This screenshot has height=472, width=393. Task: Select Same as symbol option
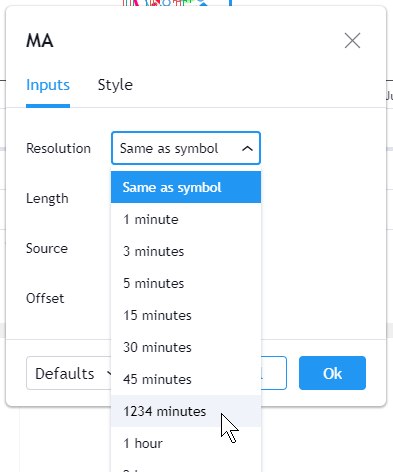pos(186,187)
